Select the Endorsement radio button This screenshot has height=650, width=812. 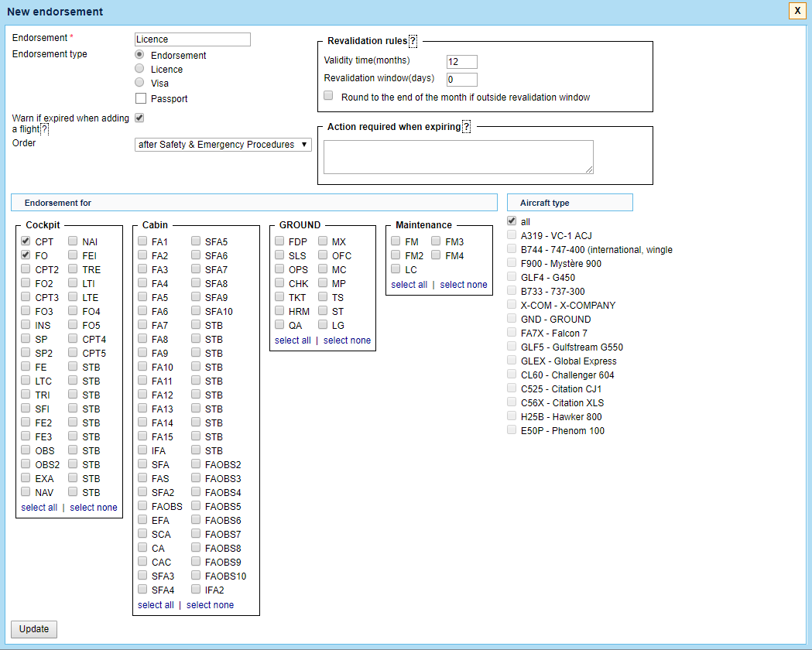(x=139, y=54)
